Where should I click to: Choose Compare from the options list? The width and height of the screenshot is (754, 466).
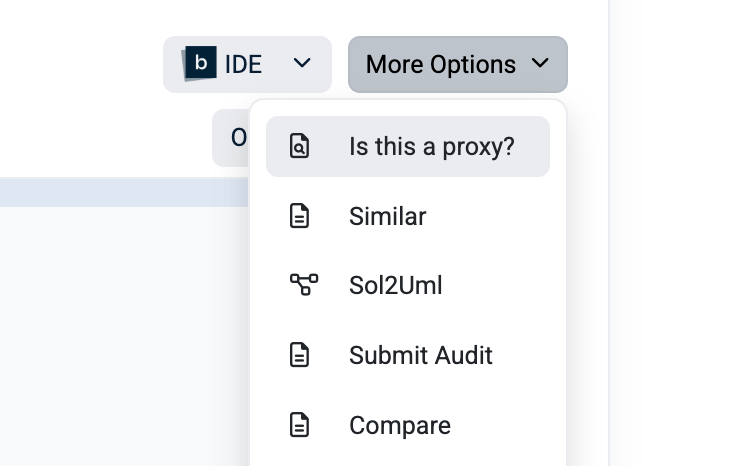pyautogui.click(x=399, y=425)
